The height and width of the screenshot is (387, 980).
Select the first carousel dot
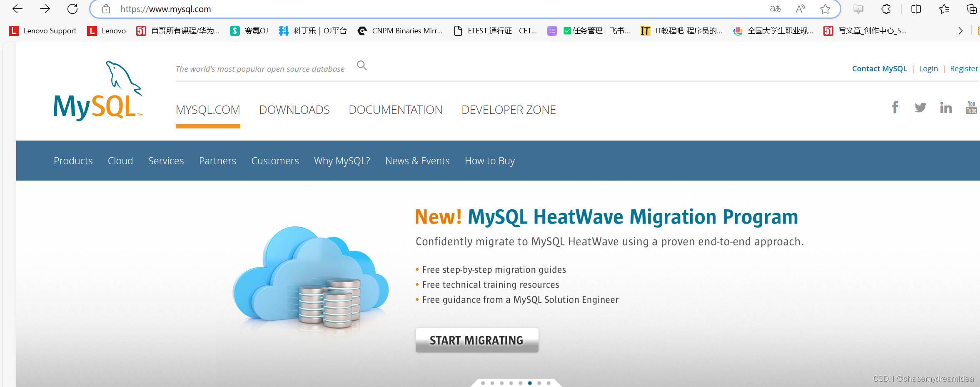pos(483,383)
